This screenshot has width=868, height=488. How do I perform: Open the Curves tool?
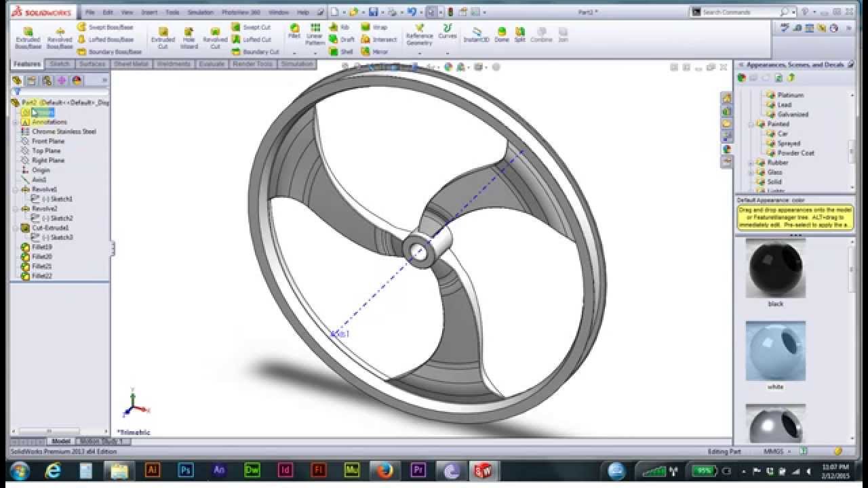(447, 31)
